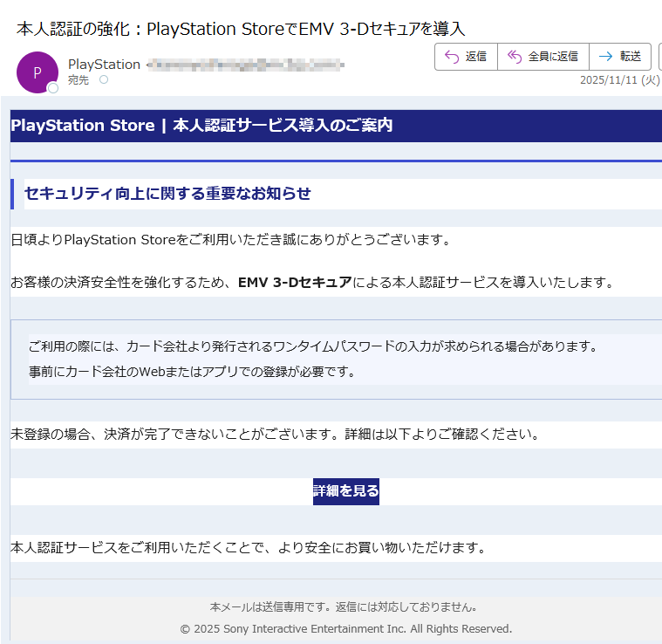The image size is (662, 644).
Task: Click the line starting 事前にカード会社のWeb
Action: pos(192,372)
